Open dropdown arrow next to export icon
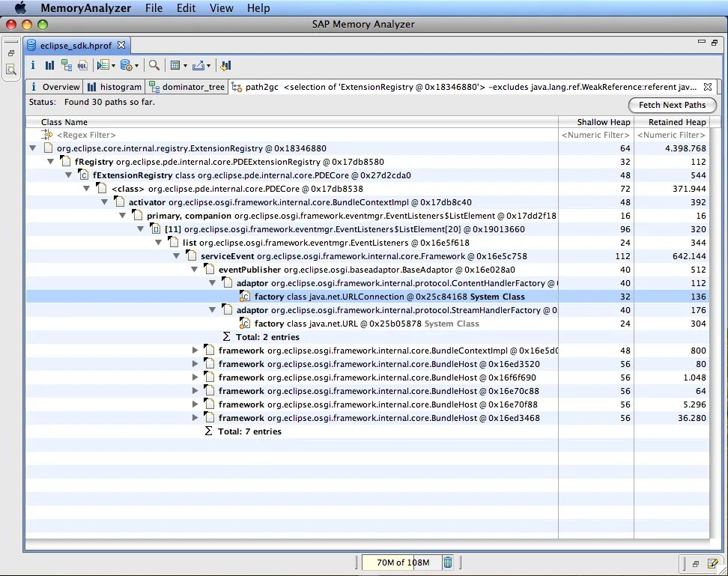Screen dimensions: 728x576 point(208,66)
